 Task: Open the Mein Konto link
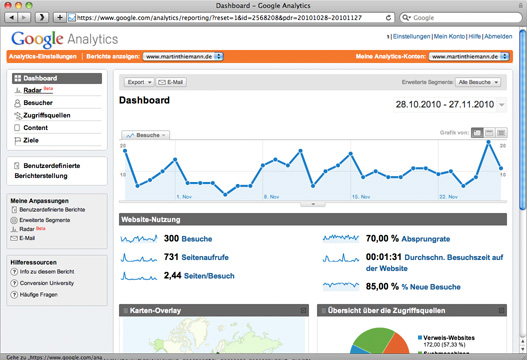(449, 36)
